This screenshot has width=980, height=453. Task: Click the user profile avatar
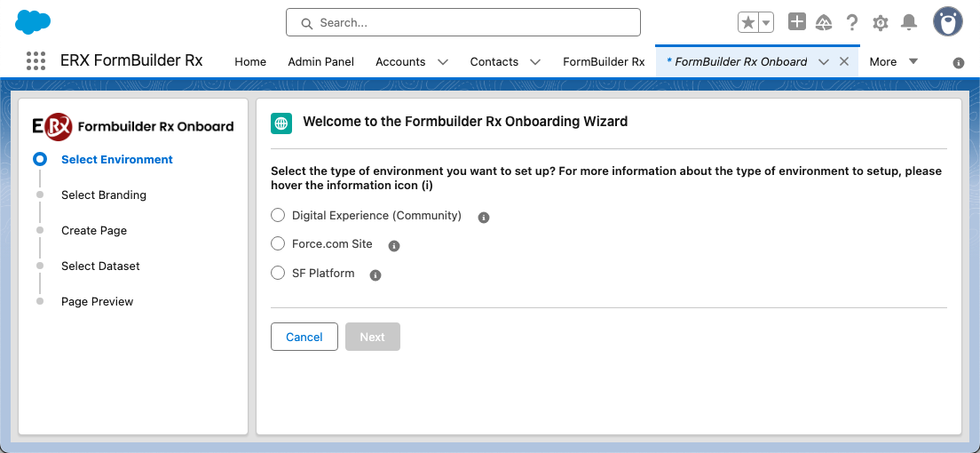[x=947, y=22]
